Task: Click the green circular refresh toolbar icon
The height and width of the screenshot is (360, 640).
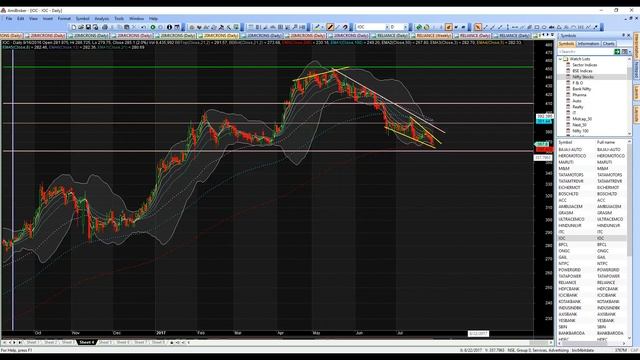Action: click(153, 27)
